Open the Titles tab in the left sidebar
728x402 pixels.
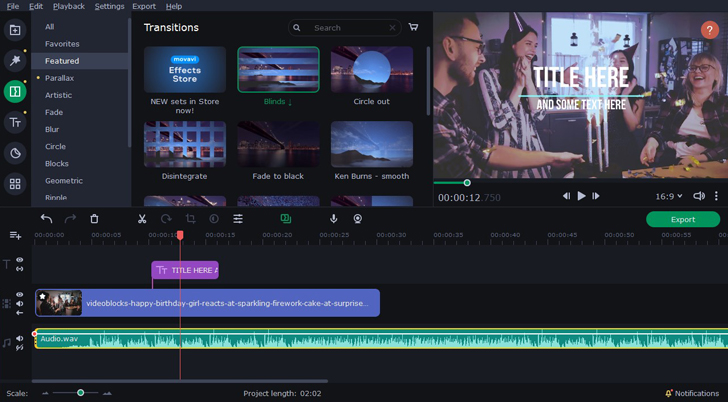click(15, 123)
